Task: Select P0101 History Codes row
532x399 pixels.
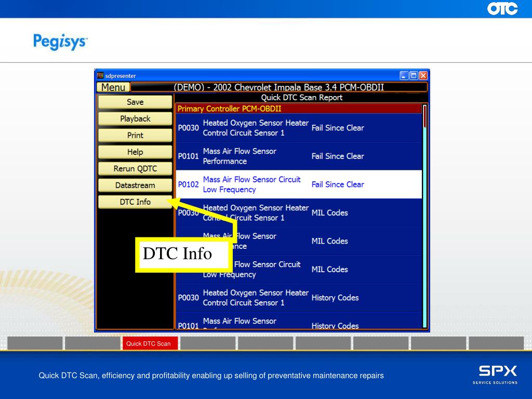Action: point(299,321)
